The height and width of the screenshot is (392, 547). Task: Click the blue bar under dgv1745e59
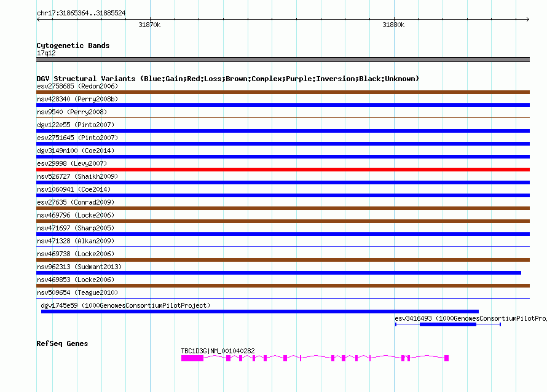[260, 312]
